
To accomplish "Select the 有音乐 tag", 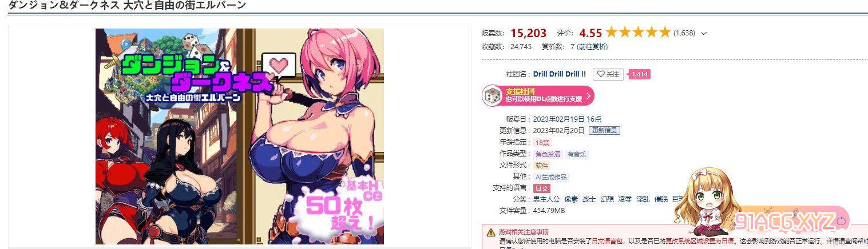I will (x=576, y=154).
